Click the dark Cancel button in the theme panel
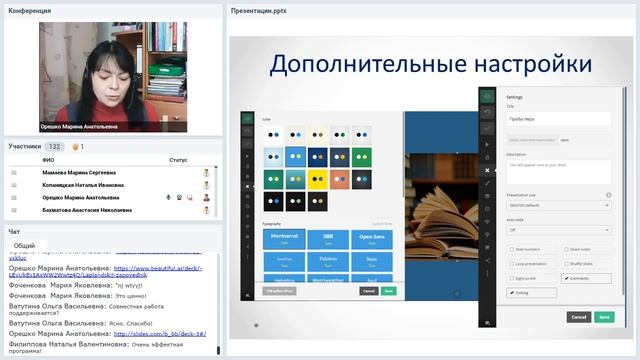This screenshot has width=640, height=360. (369, 291)
